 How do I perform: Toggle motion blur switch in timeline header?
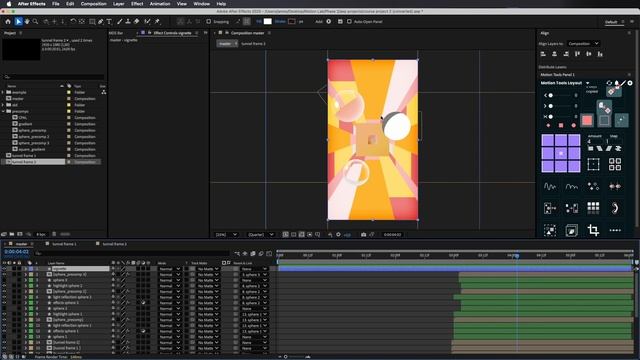(x=261, y=253)
